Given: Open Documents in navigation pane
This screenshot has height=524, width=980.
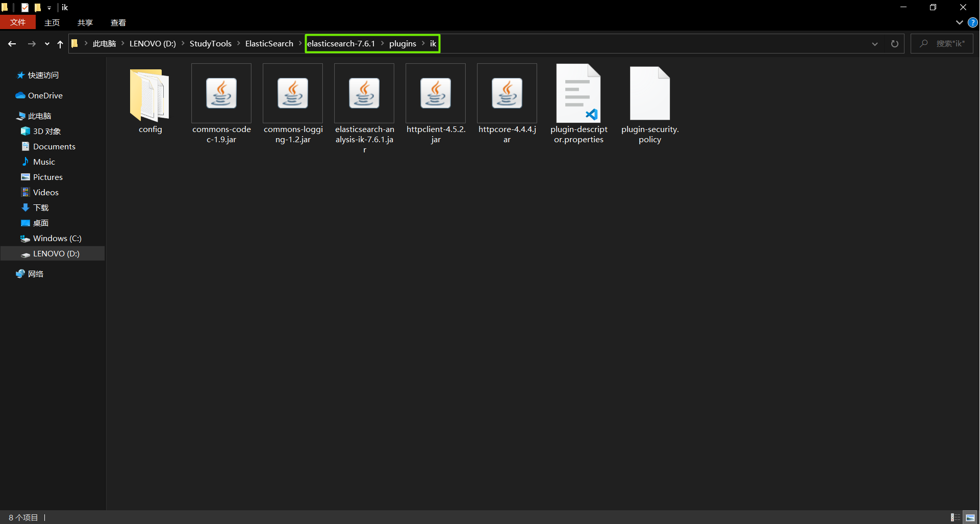Looking at the screenshot, I should tap(54, 147).
